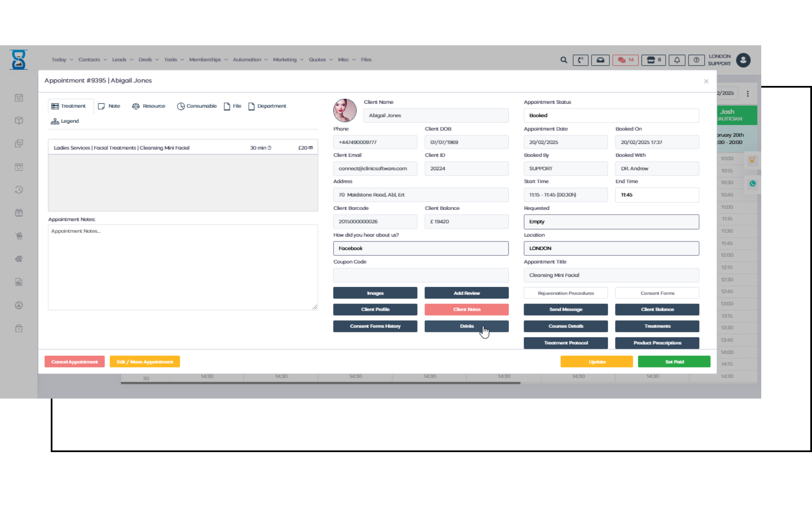Click the user avatar icon
This screenshot has height=508, width=812.
pos(743,60)
